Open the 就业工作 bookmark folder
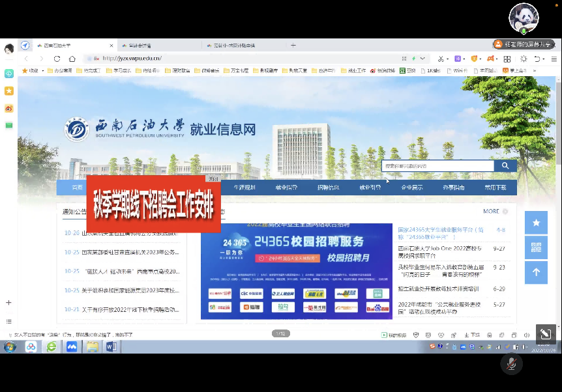562x392 pixels. pos(353,70)
